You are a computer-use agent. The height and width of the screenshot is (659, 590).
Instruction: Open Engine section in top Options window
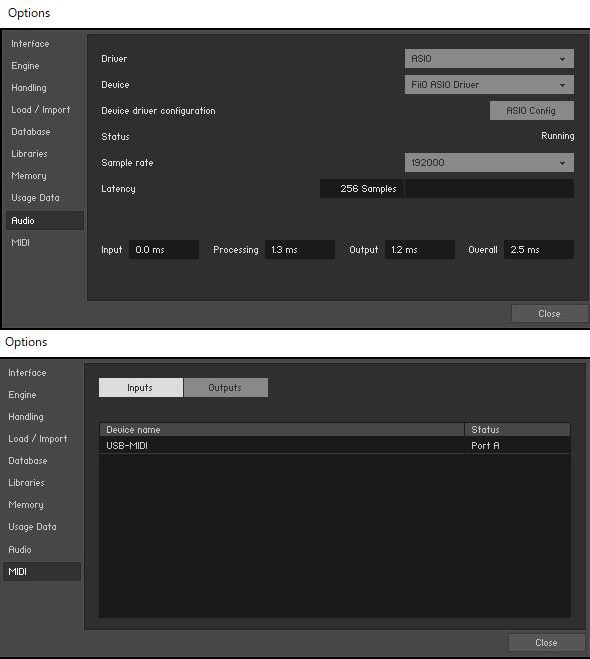[25, 66]
